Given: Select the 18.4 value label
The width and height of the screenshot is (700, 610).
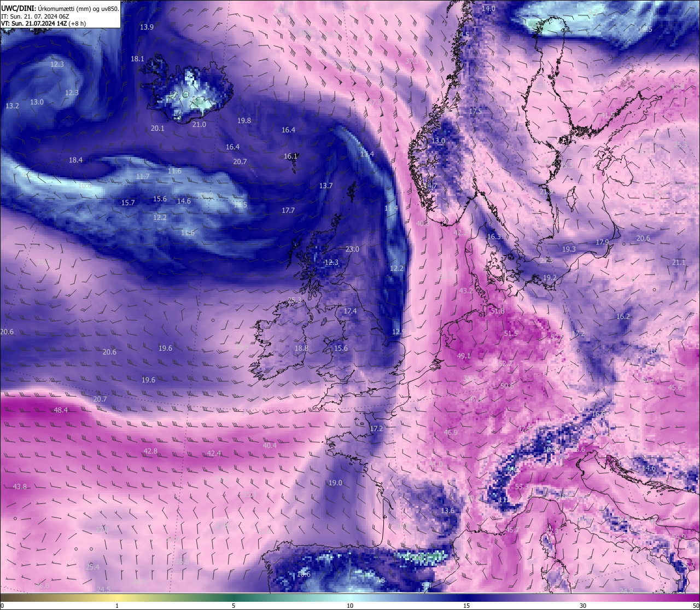Looking at the screenshot, I should (x=75, y=160).
